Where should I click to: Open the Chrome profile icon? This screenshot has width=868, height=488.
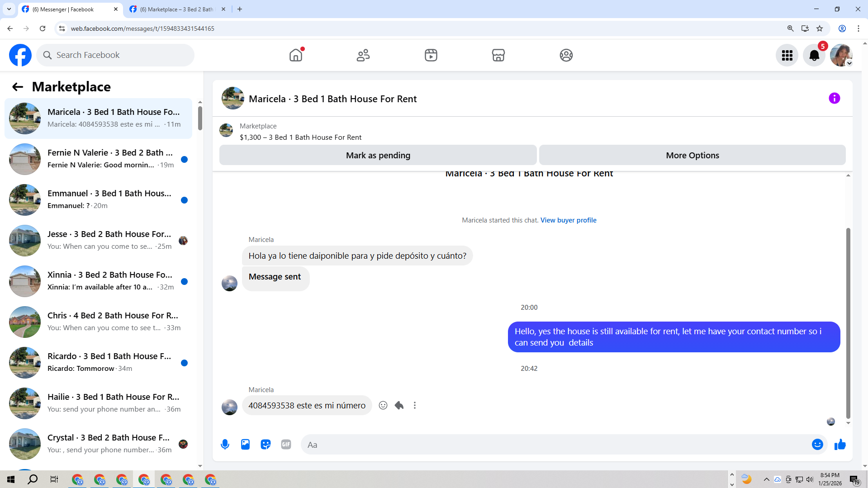tap(842, 28)
